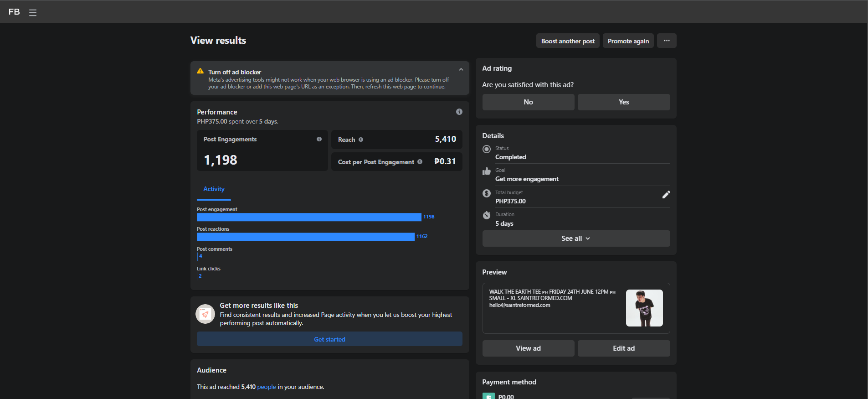Click View ad button
This screenshot has height=399, width=868.
(x=528, y=348)
